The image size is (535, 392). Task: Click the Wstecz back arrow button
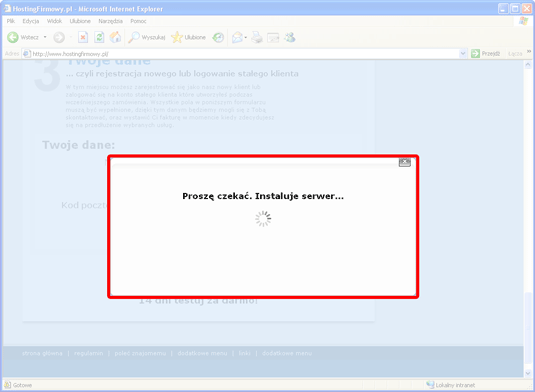(23, 37)
